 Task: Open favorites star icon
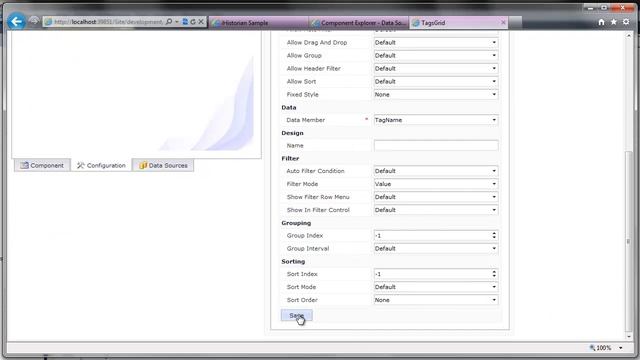click(x=613, y=22)
